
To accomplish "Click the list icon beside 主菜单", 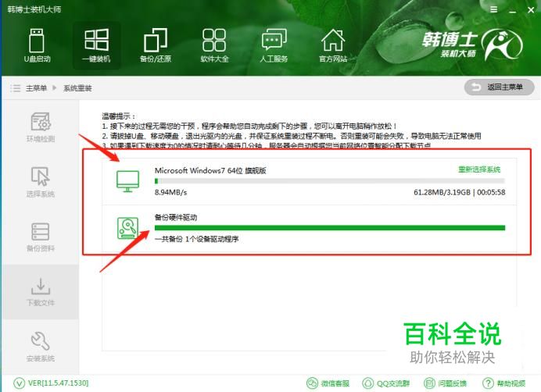I will [x=16, y=88].
